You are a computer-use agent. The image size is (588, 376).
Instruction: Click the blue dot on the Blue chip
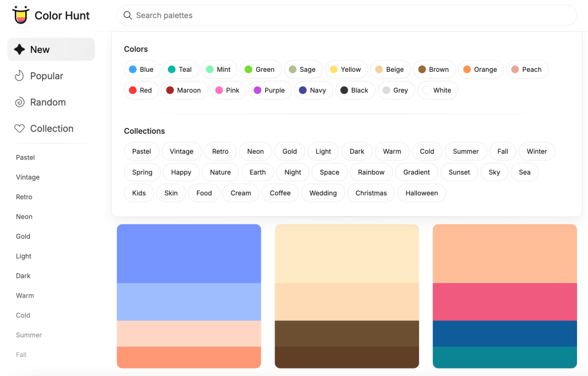(131, 69)
